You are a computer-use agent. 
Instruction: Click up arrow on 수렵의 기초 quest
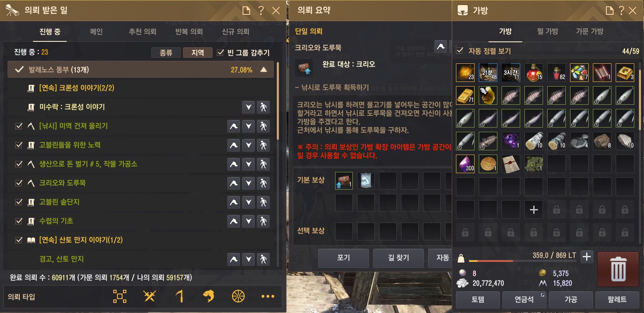click(234, 221)
